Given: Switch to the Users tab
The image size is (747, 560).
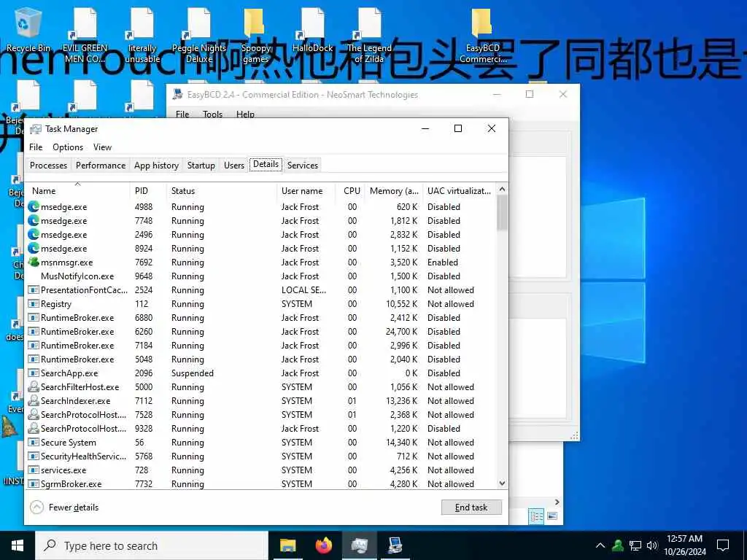Looking at the screenshot, I should point(234,166).
